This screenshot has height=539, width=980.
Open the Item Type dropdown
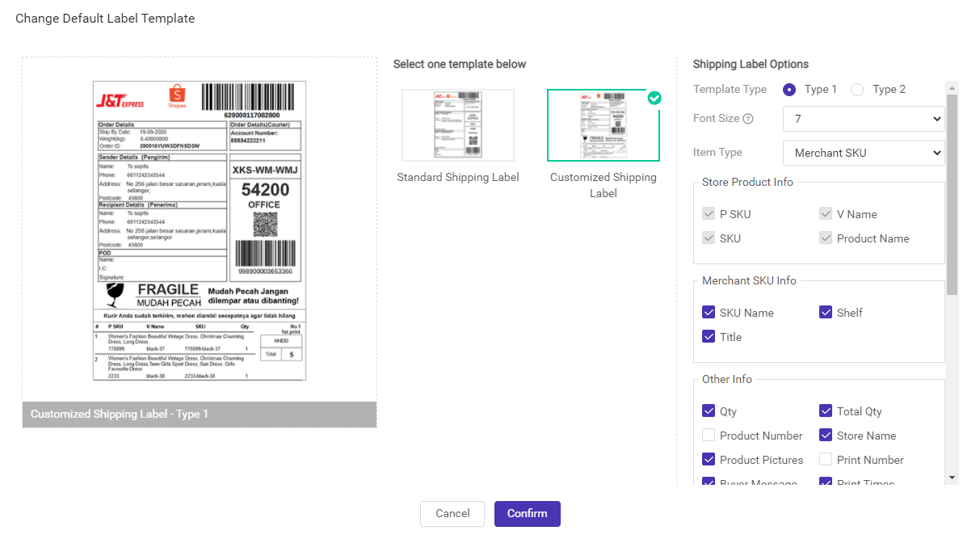click(x=864, y=153)
